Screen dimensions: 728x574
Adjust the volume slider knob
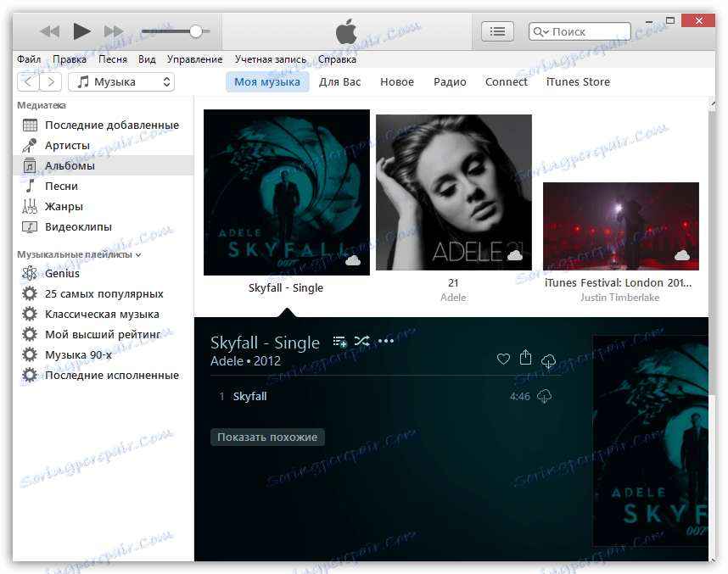(x=196, y=31)
